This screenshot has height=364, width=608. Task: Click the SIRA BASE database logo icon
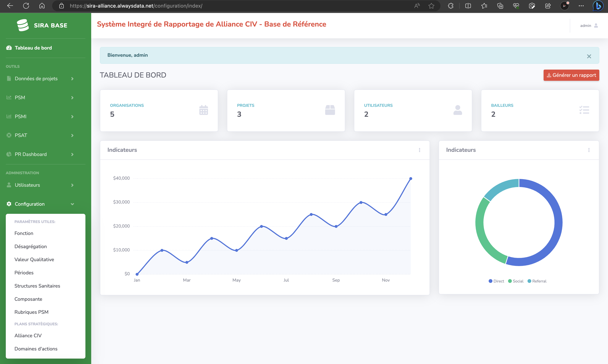tap(23, 25)
